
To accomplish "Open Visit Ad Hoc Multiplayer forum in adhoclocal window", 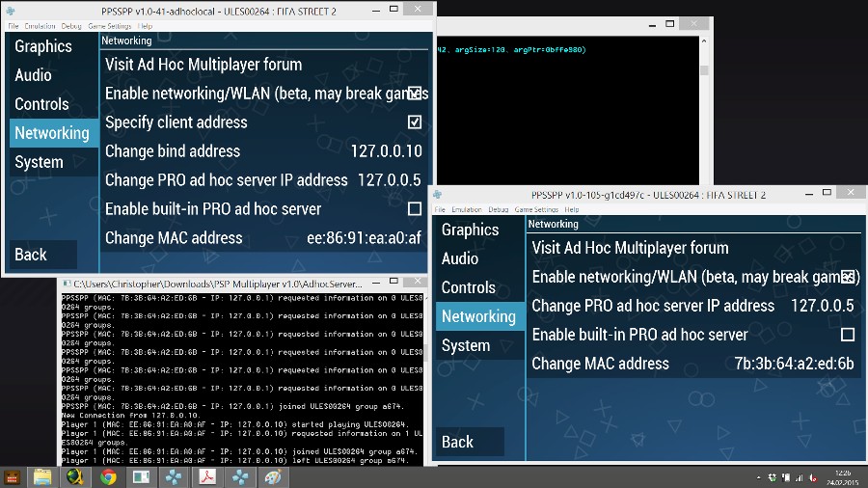I will pos(203,65).
